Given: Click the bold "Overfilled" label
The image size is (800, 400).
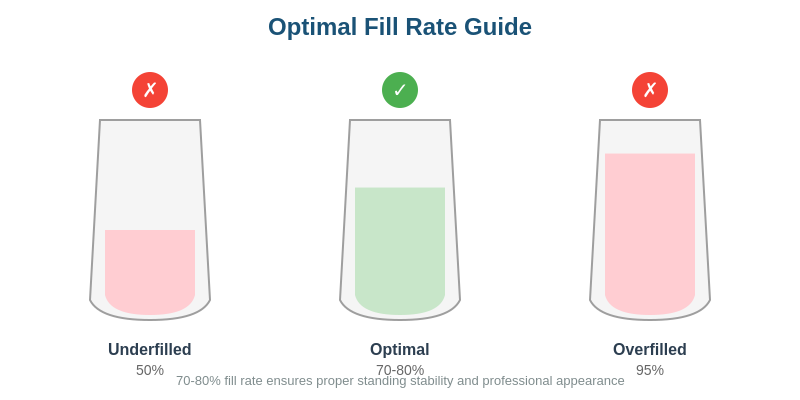Looking at the screenshot, I should (650, 349).
